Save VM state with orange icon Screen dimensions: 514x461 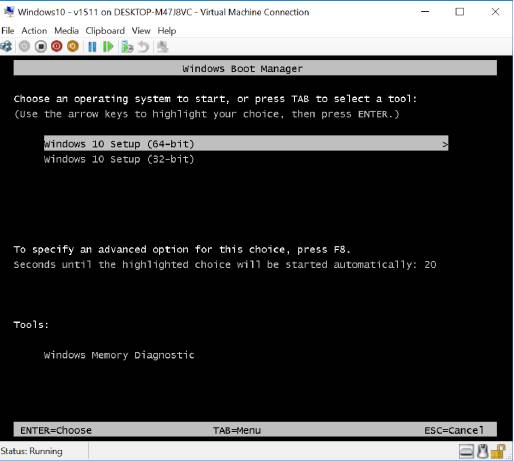(73, 46)
